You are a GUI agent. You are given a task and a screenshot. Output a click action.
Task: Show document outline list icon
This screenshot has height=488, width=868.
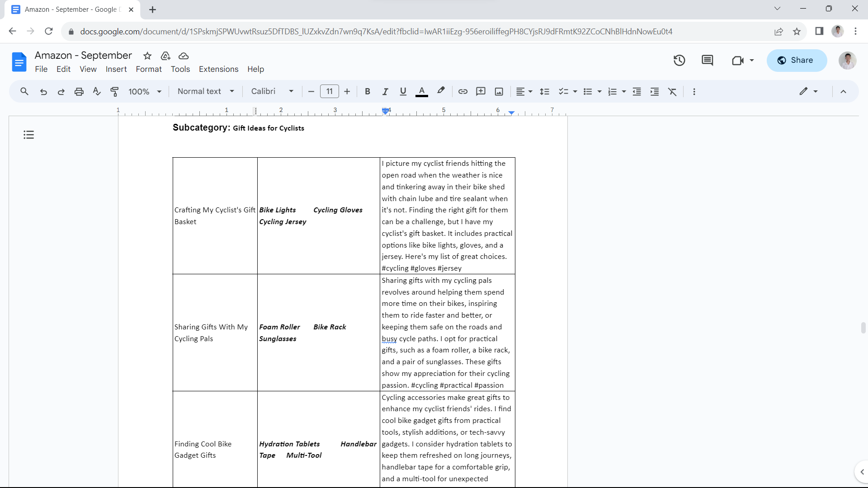coord(29,135)
